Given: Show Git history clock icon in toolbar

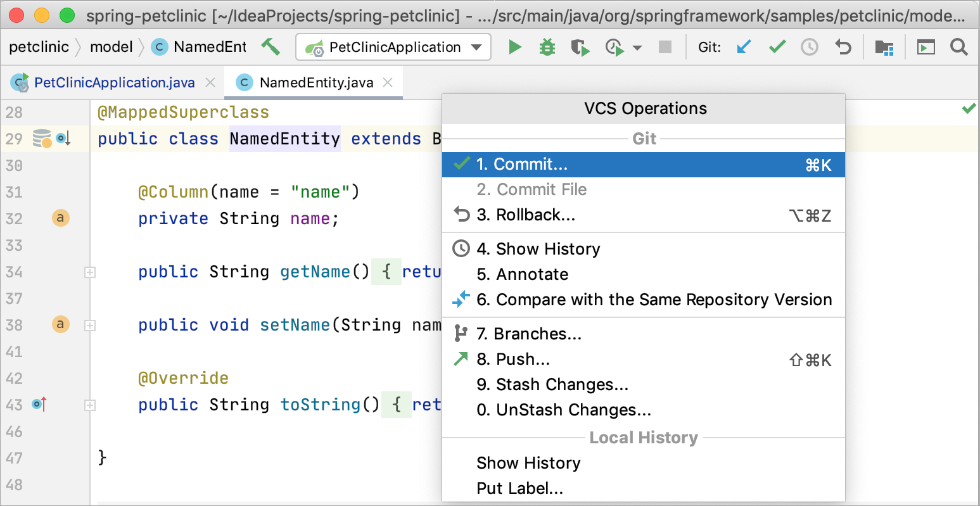Looking at the screenshot, I should click(x=810, y=47).
